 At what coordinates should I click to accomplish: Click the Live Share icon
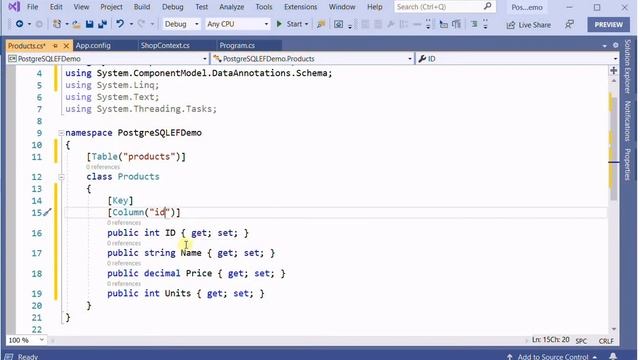coord(510,25)
